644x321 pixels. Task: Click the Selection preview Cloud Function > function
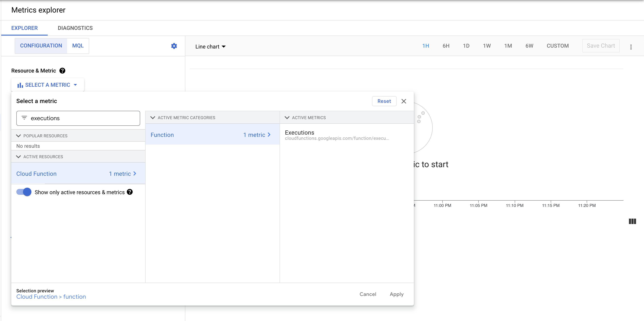pyautogui.click(x=51, y=297)
